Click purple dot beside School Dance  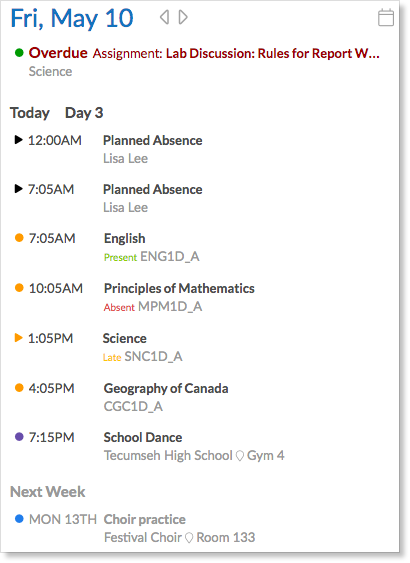(19, 437)
